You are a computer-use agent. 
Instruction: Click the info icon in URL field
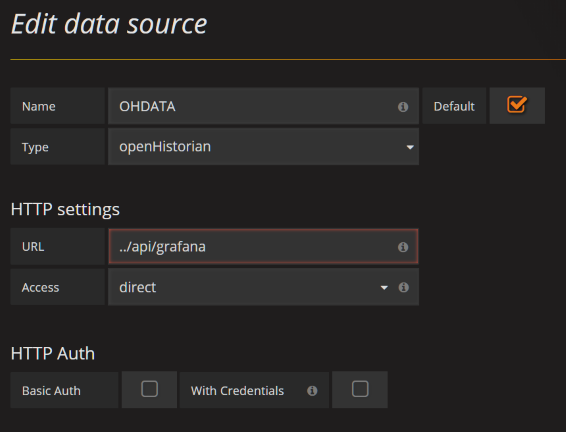tap(403, 247)
